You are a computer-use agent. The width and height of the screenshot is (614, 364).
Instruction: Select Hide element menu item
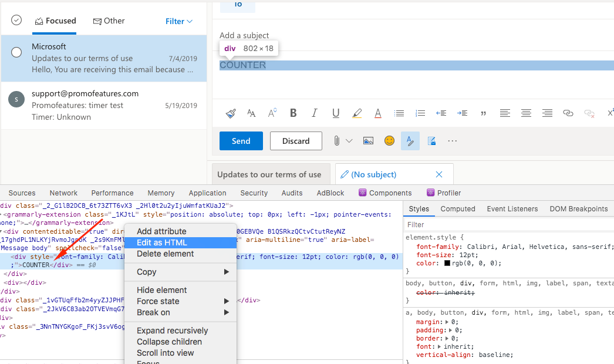181,291
